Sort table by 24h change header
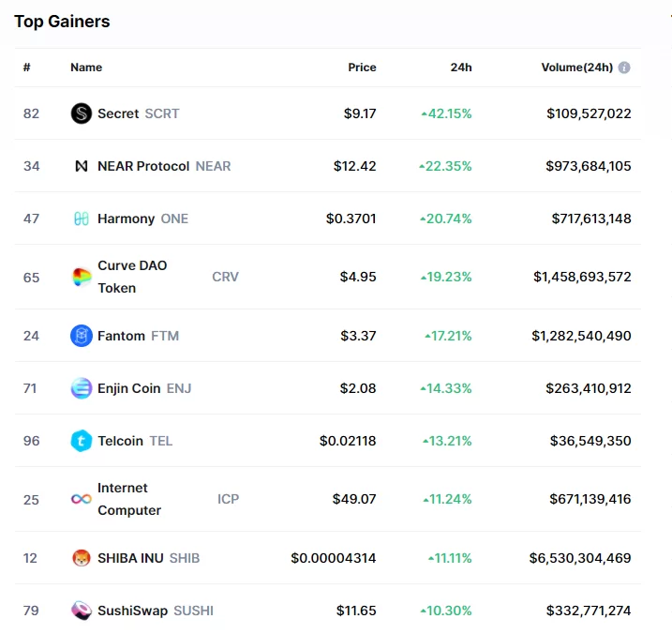The image size is (672, 634). tap(461, 68)
